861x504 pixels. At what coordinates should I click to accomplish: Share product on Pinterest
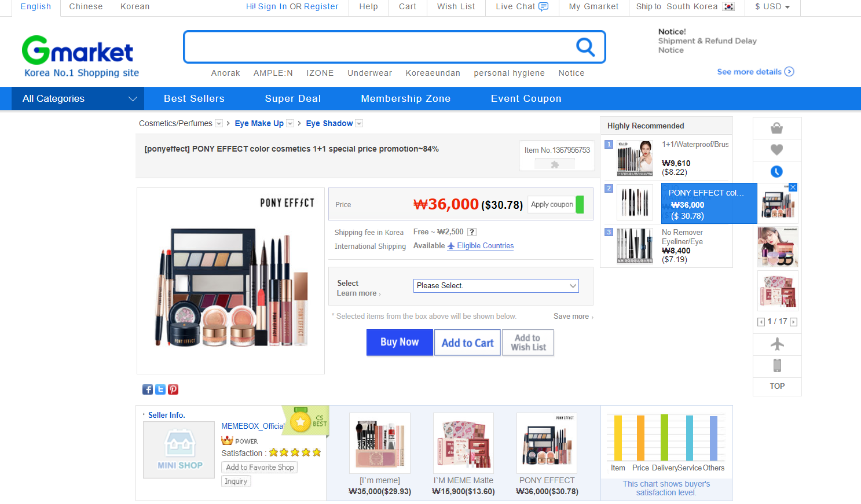pos(173,389)
